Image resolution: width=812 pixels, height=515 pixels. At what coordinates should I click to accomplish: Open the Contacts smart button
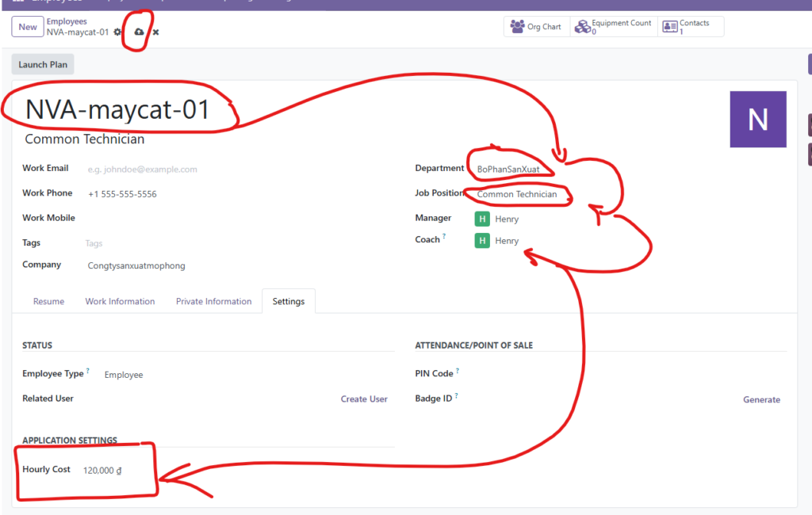pyautogui.click(x=690, y=27)
